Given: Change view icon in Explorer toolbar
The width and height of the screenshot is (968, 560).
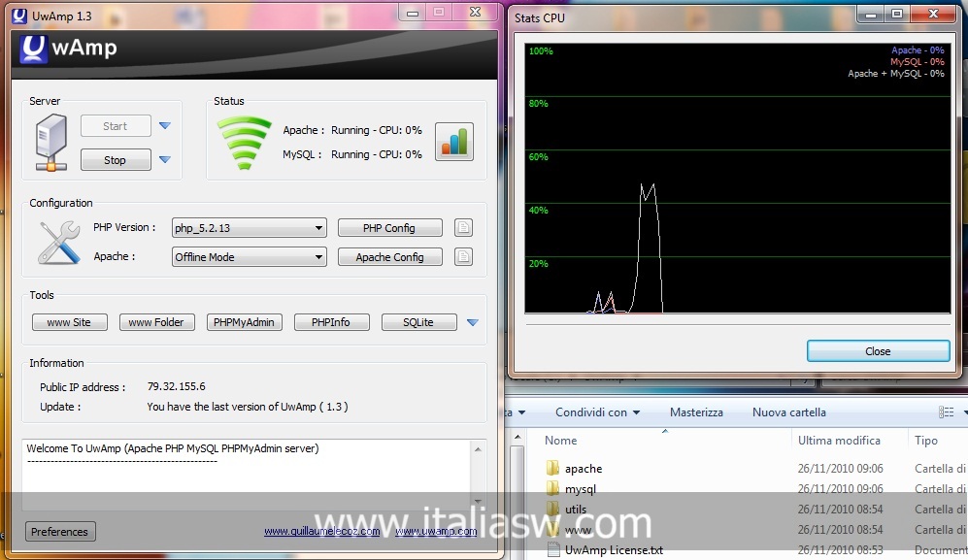Looking at the screenshot, I should tap(946, 412).
